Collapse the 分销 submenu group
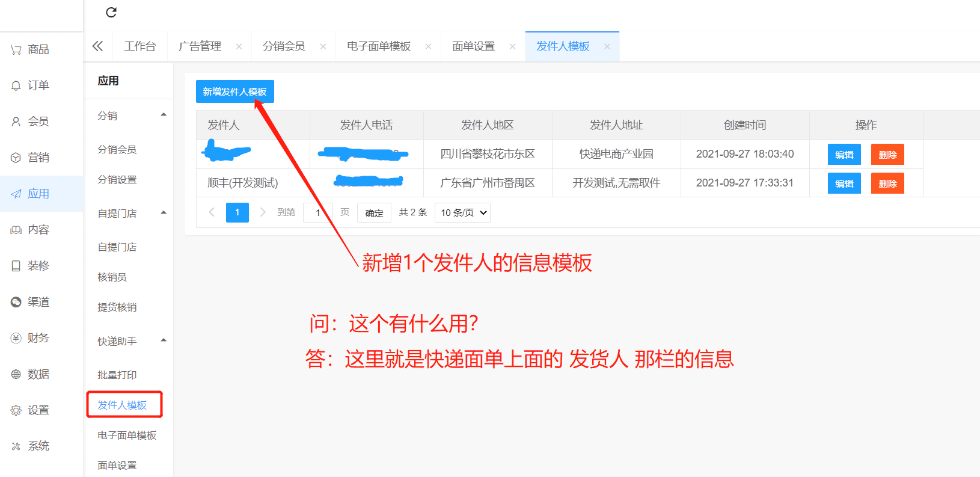Viewport: 980px width, 477px height. tap(164, 115)
